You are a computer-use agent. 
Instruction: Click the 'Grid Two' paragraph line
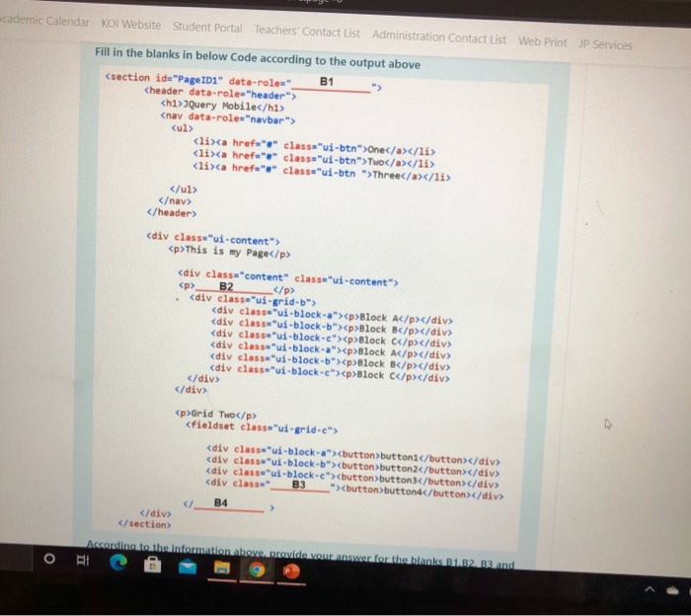216,415
